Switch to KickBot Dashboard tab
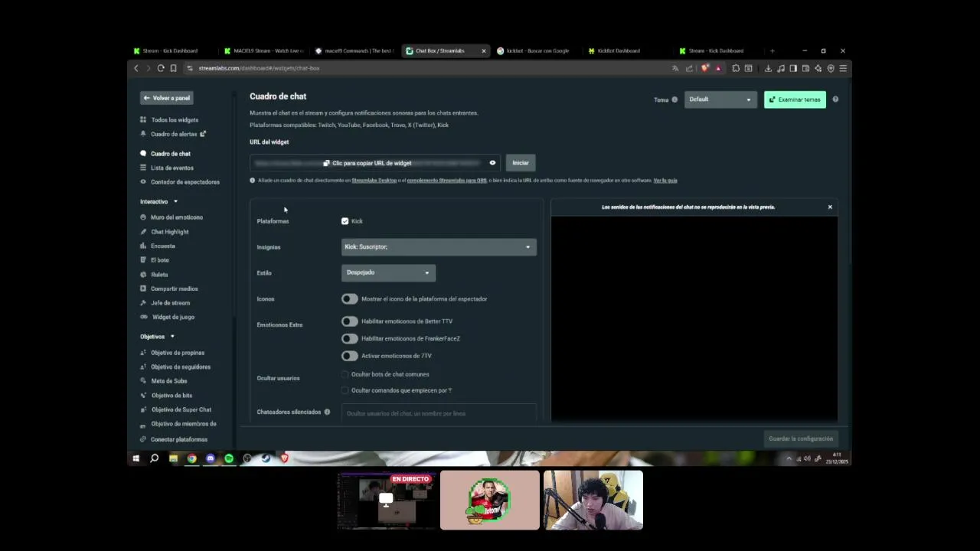The image size is (980, 551). pos(628,51)
